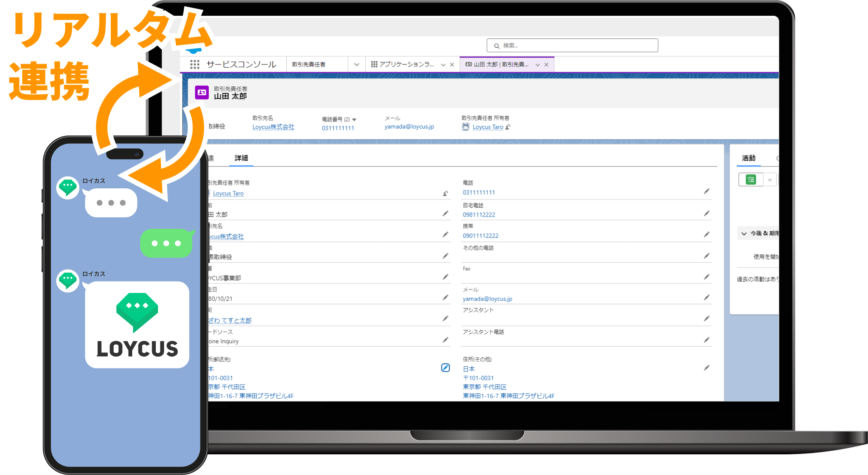
Task: Edit the Fax field pencil icon
Action: [x=707, y=277]
